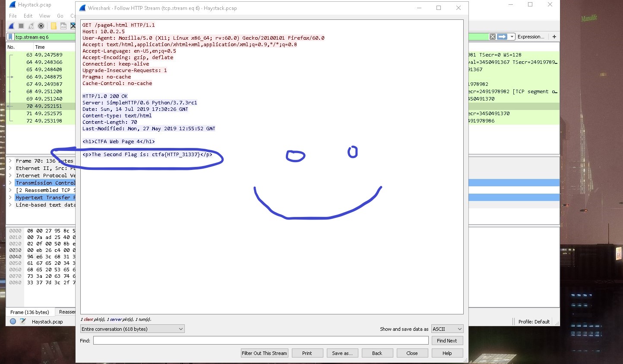
Task: Open Help for the stream dialog
Action: coord(447,353)
